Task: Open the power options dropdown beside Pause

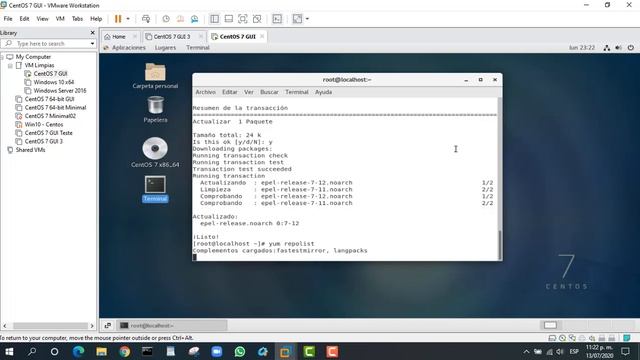Action: tap(128, 19)
